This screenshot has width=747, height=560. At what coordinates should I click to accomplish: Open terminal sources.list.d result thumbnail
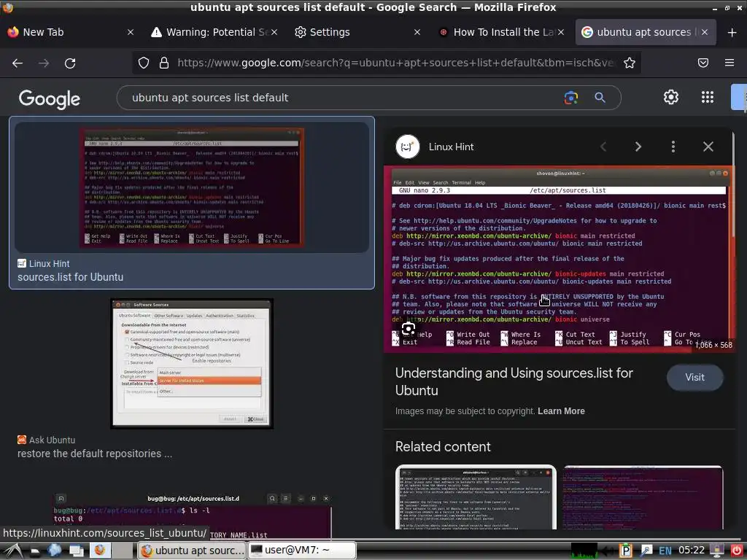coord(192,516)
